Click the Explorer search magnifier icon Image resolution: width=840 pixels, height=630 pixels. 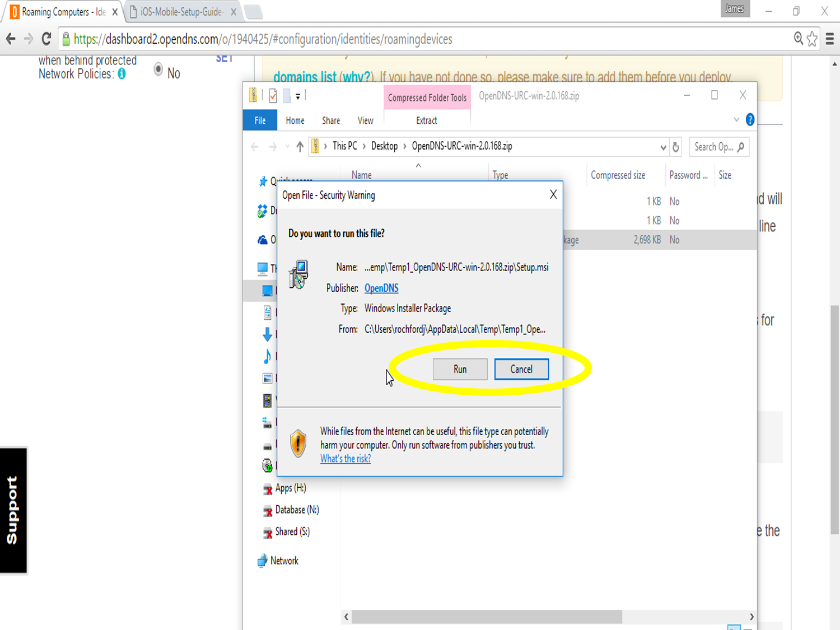741,147
